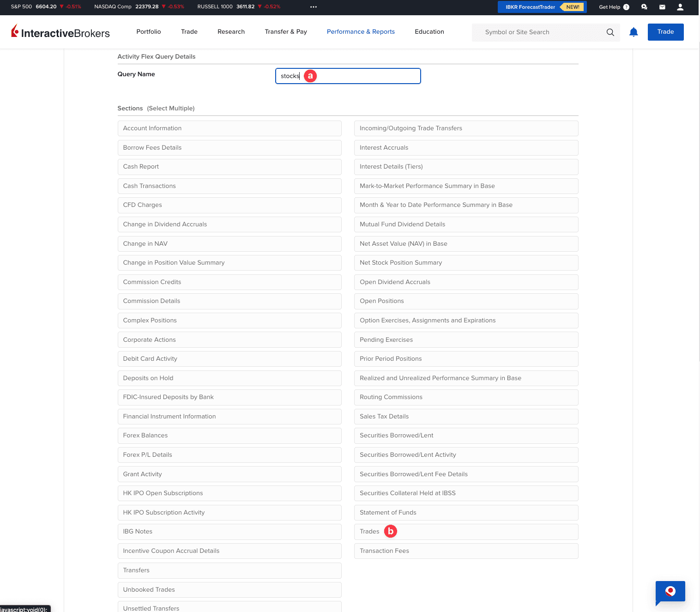Open the Education menu

coord(429,31)
